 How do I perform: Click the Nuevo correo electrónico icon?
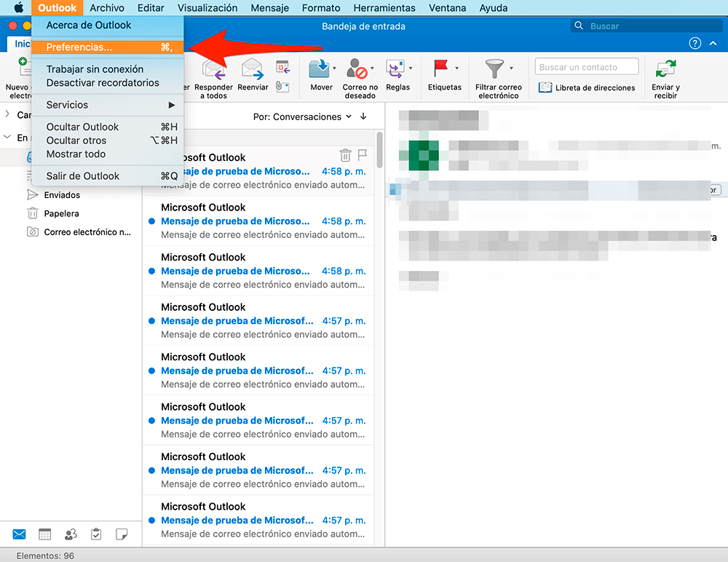(x=23, y=68)
